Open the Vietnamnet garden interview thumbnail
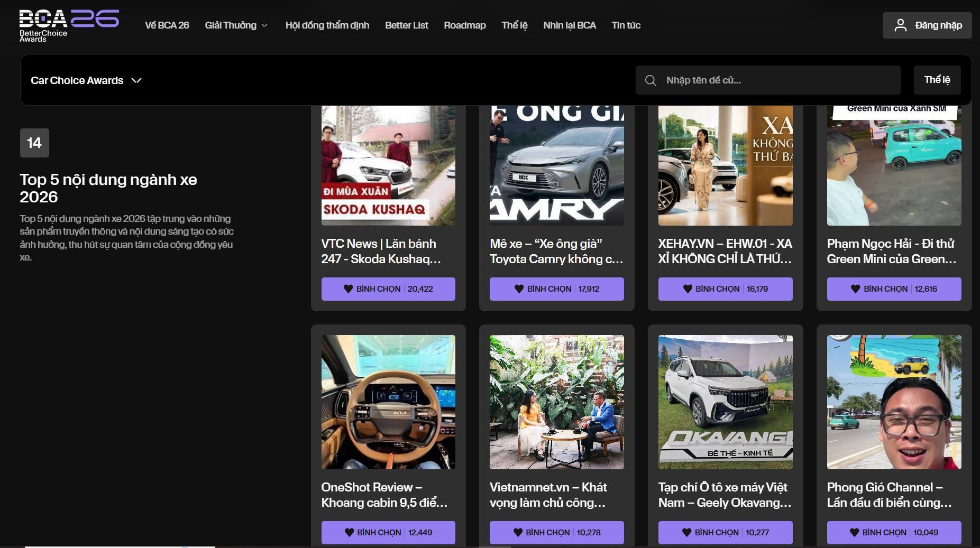This screenshot has height=548, width=980. 557,402
